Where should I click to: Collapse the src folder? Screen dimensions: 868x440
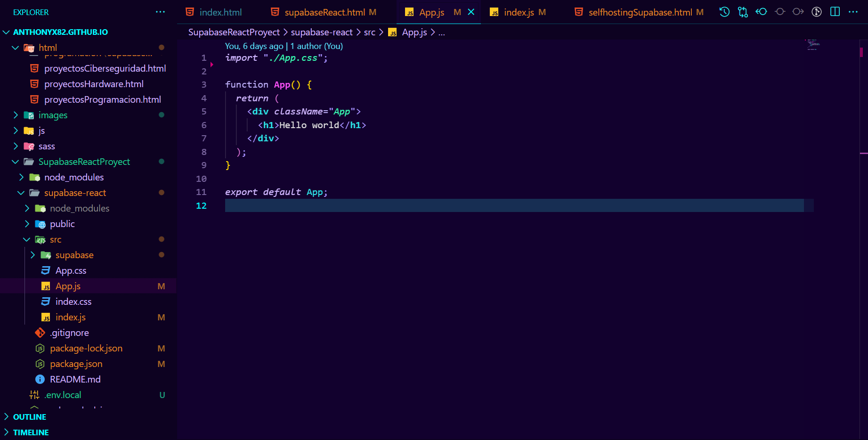[27, 239]
